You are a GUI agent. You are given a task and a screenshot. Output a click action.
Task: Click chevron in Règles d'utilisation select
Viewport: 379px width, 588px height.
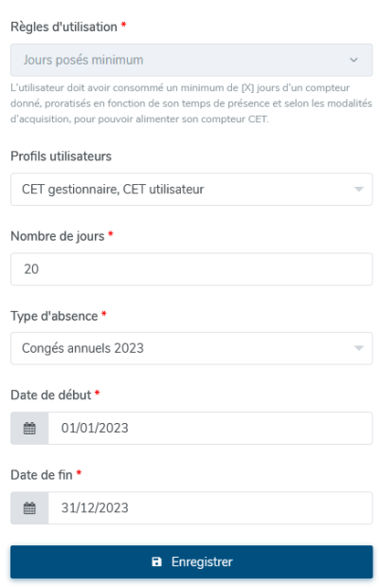(x=353, y=60)
